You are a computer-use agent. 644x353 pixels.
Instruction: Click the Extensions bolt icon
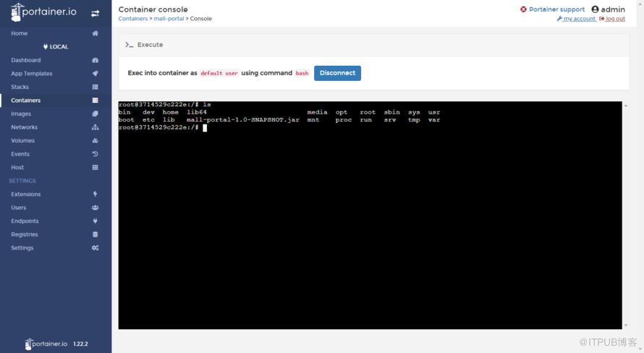click(96, 194)
